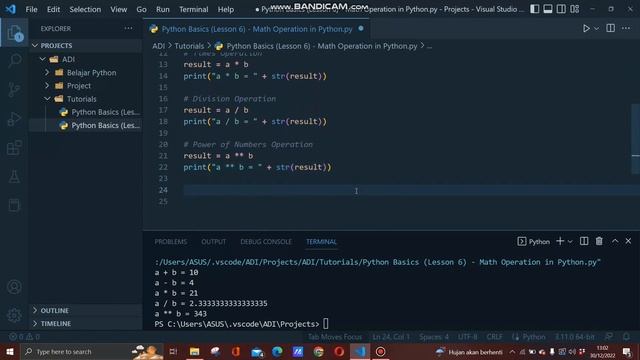Viewport: 640px width, 360px height.
Task: Open the View menu
Action: [x=118, y=9]
